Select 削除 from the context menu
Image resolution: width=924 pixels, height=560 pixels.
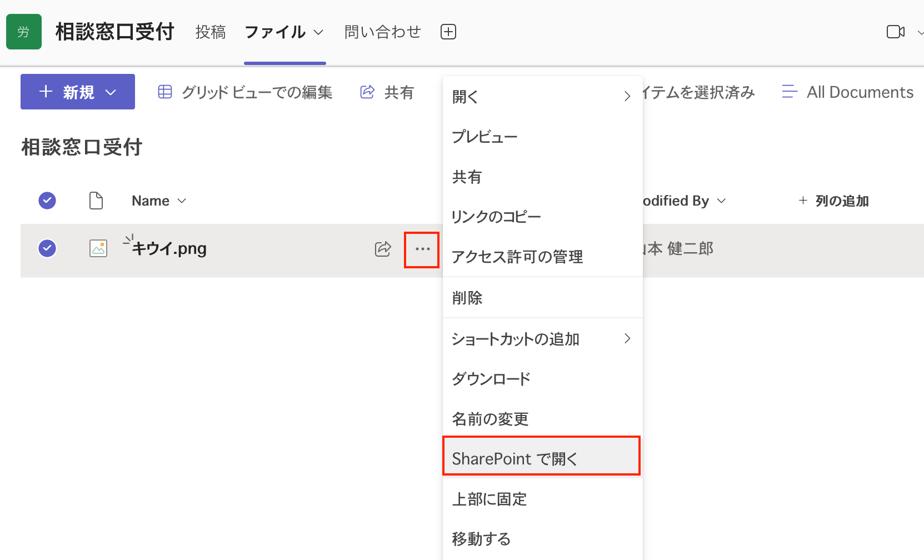coord(542,298)
